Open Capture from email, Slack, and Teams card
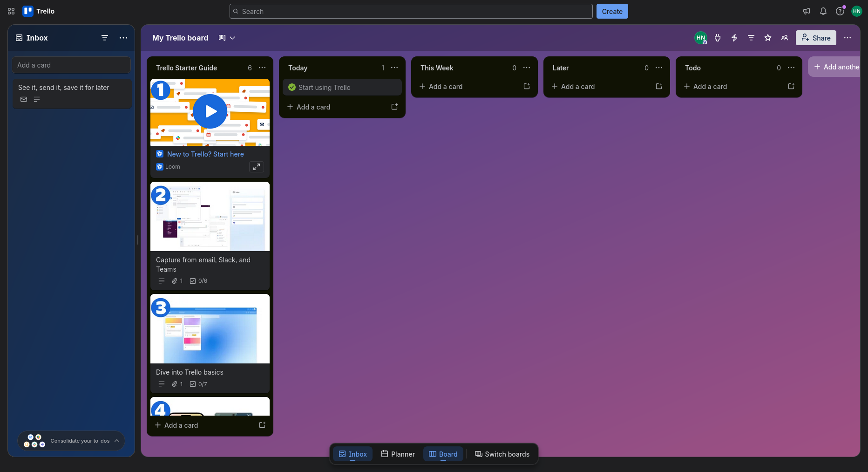The width and height of the screenshot is (868, 472). click(x=210, y=236)
